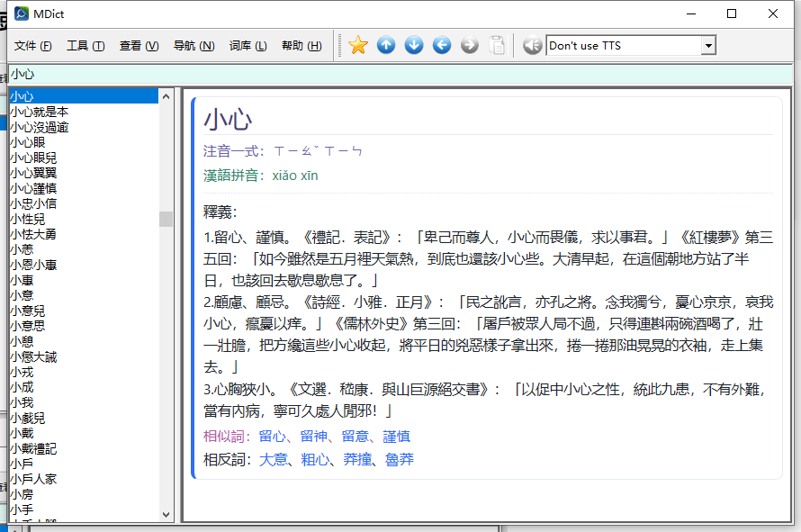The height and width of the screenshot is (532, 801).
Task: Select 小心謹慎 in the word list
Action: [33, 188]
